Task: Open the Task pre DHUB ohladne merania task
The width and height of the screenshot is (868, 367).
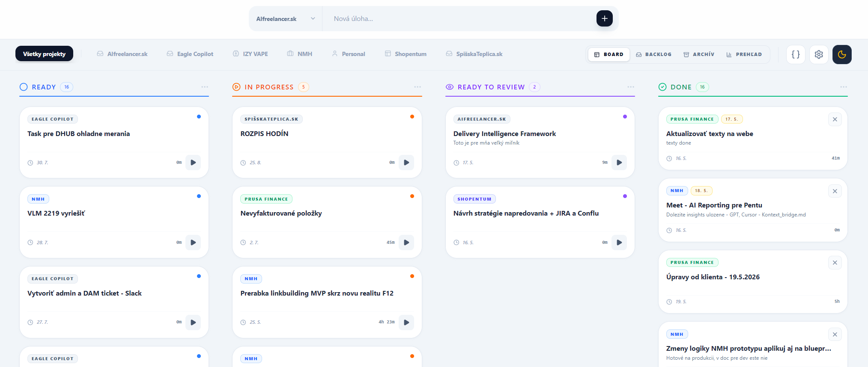Action: [x=79, y=134]
